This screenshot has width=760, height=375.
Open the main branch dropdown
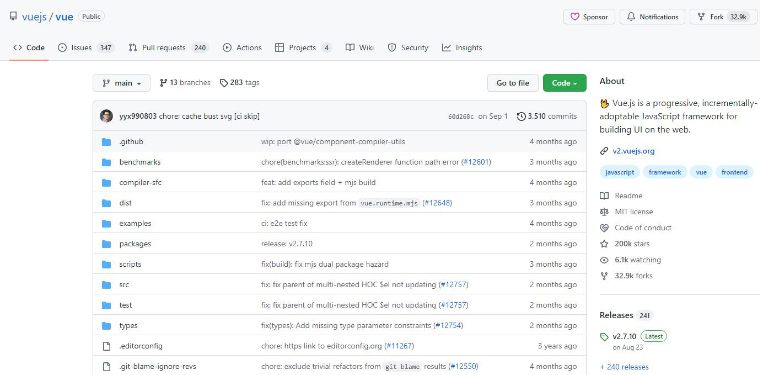[122, 83]
